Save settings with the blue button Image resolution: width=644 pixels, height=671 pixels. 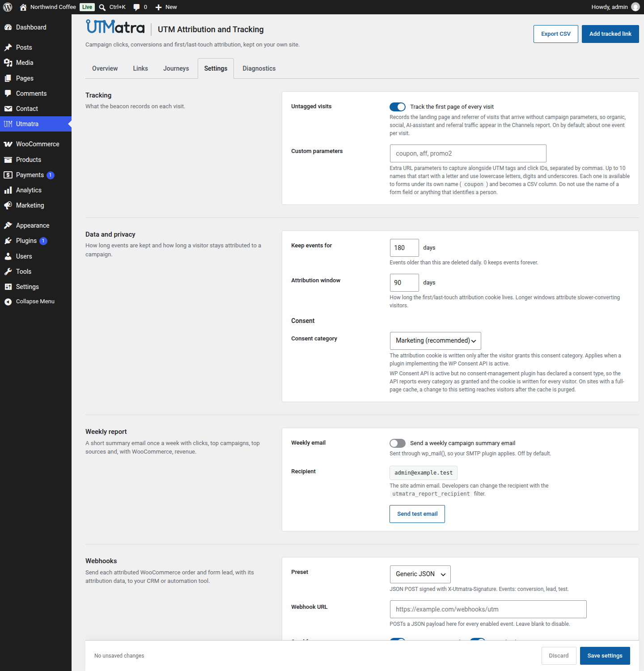click(605, 656)
